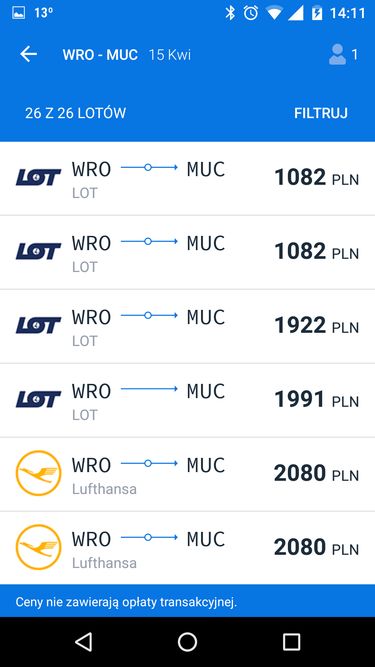Tap the 26 Z 26 LOTÓW counter
Image resolution: width=375 pixels, height=667 pixels.
[76, 113]
